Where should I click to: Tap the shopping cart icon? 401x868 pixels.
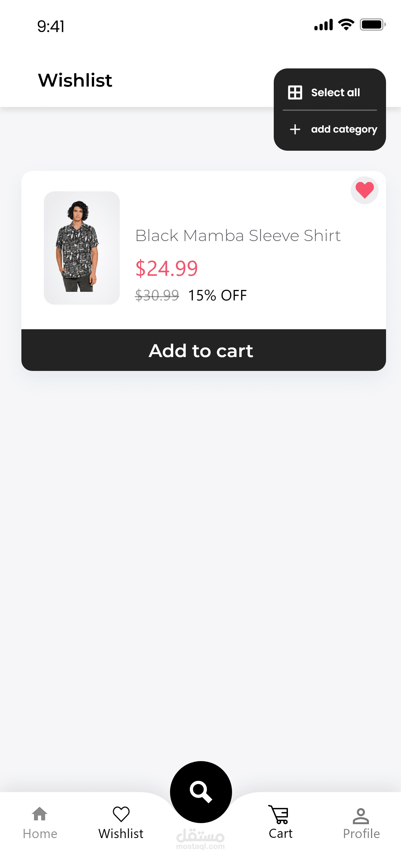coord(279,814)
